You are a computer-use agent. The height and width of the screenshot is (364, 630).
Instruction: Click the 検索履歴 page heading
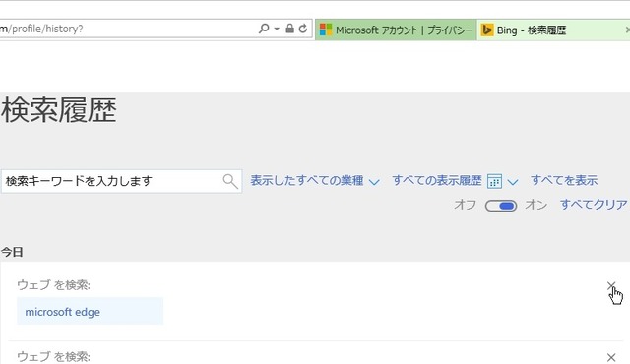[59, 110]
